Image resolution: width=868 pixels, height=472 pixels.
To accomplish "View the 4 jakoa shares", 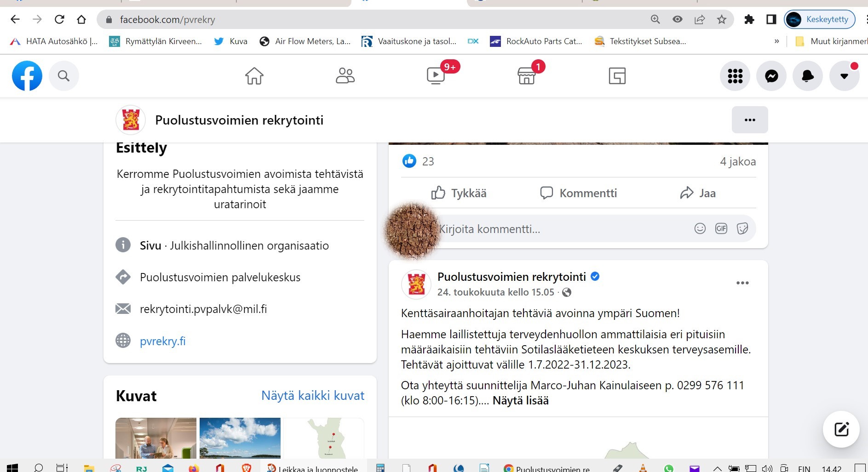I will (738, 161).
